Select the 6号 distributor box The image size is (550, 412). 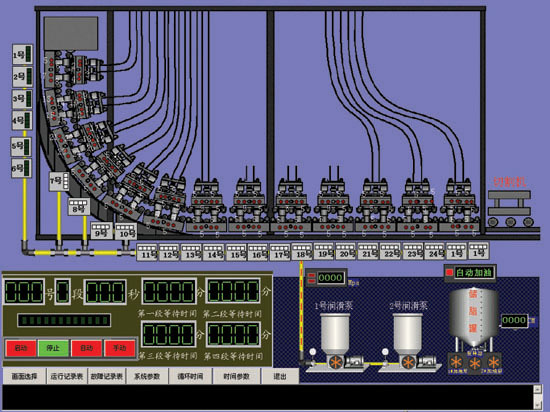(x=21, y=168)
